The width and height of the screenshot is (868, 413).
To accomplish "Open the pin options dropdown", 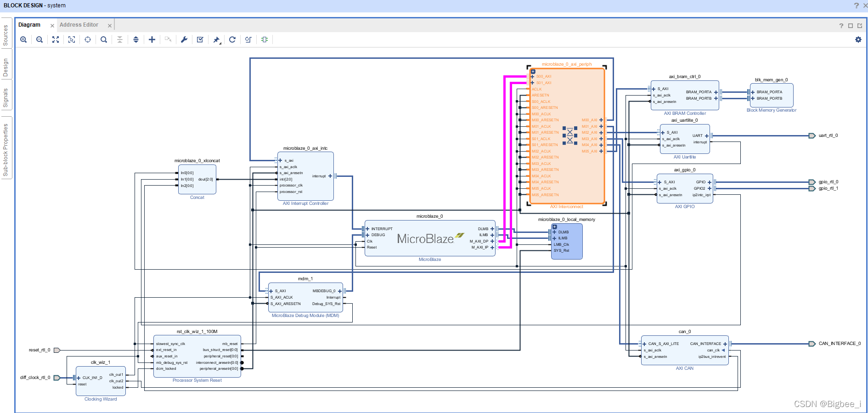I will pos(217,40).
